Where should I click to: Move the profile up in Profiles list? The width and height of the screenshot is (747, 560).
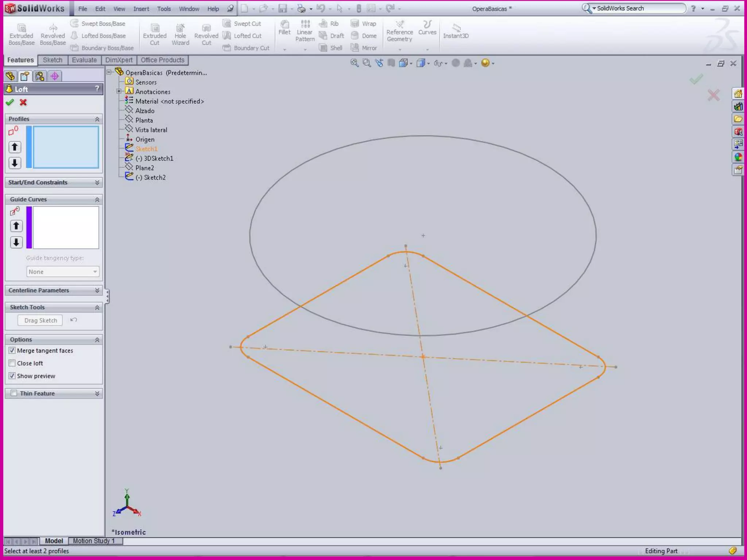tap(15, 147)
